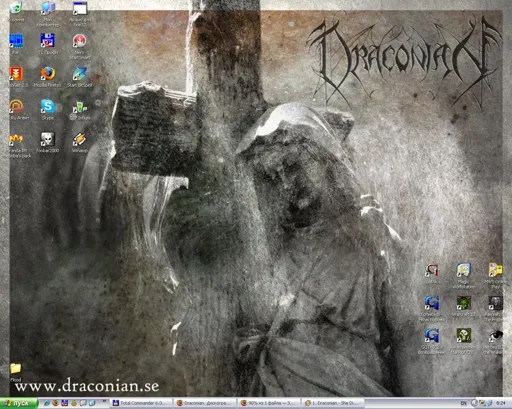Screen dimensions: 512x409
Task: Open the Recycle Bin (Корзина) desktop icon
Action: [x=16, y=7]
